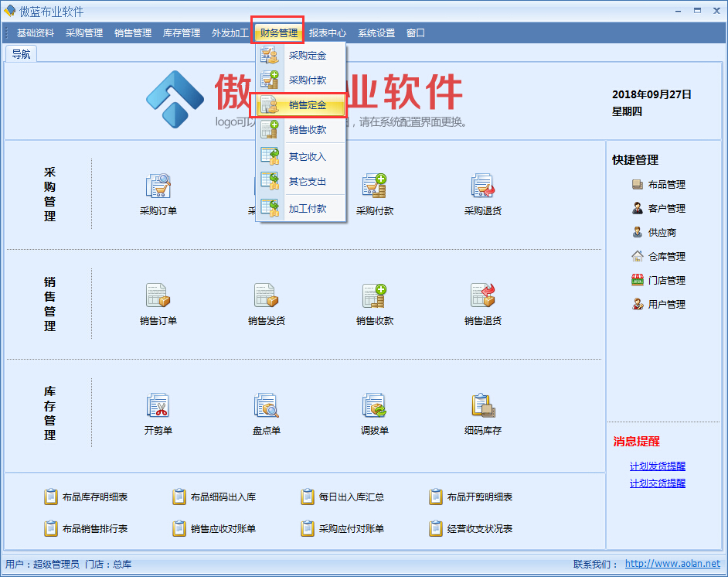Viewport: 728px width, 577px height.
Task: Switch to the 导航 tab
Action: click(21, 53)
